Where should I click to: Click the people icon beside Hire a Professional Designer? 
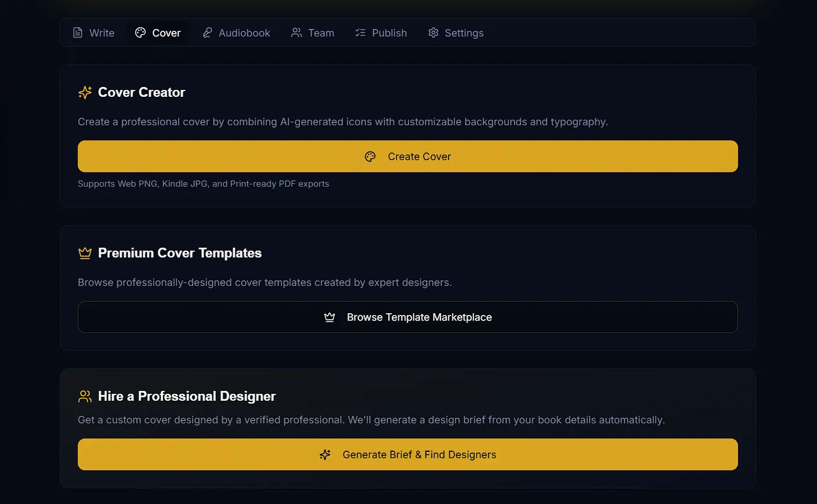coord(85,397)
